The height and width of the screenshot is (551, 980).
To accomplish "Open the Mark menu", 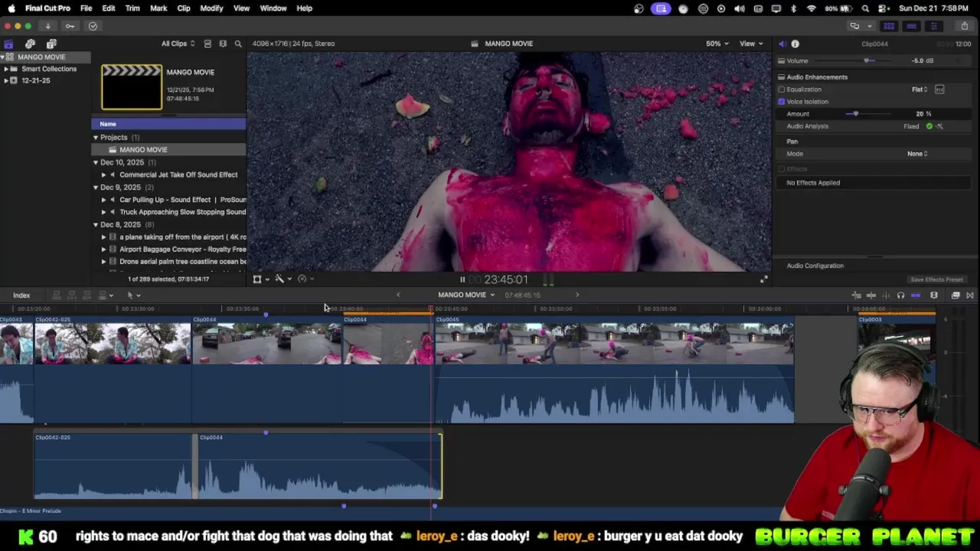I will pos(158,8).
